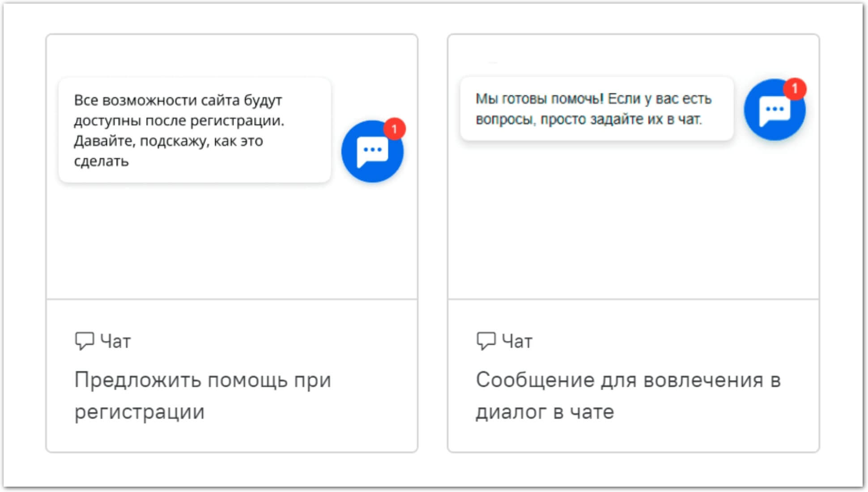Select the 'Чат' category label on the right card
Viewport: 868px width, 492px height.
517,341
